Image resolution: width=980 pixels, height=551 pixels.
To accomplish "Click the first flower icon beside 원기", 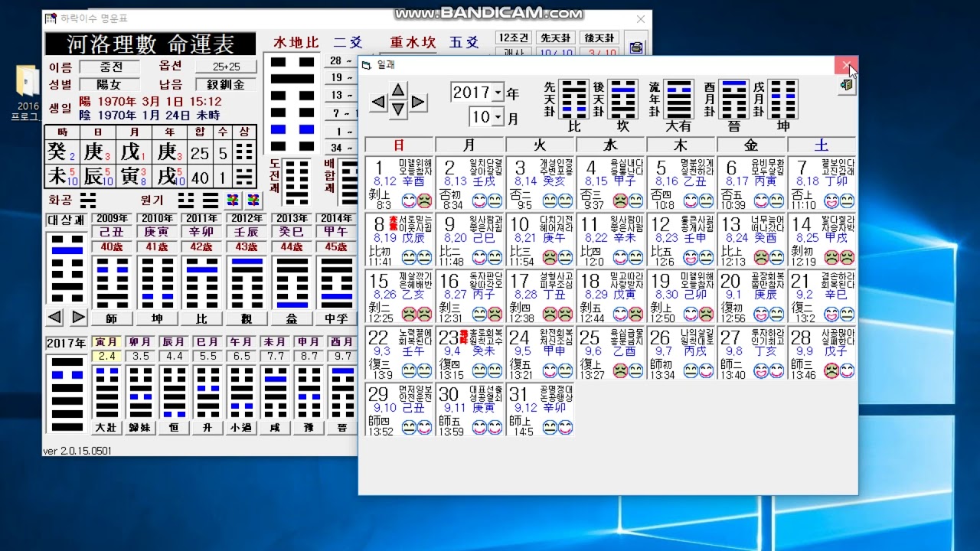I will point(232,201).
